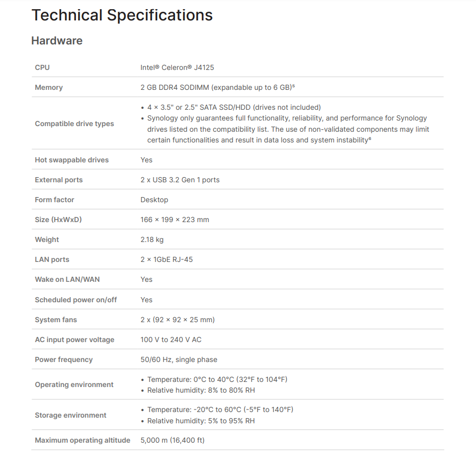The width and height of the screenshot is (476, 458).
Task: Click the 166 × 199 × 223 mm size value
Action: (174, 220)
